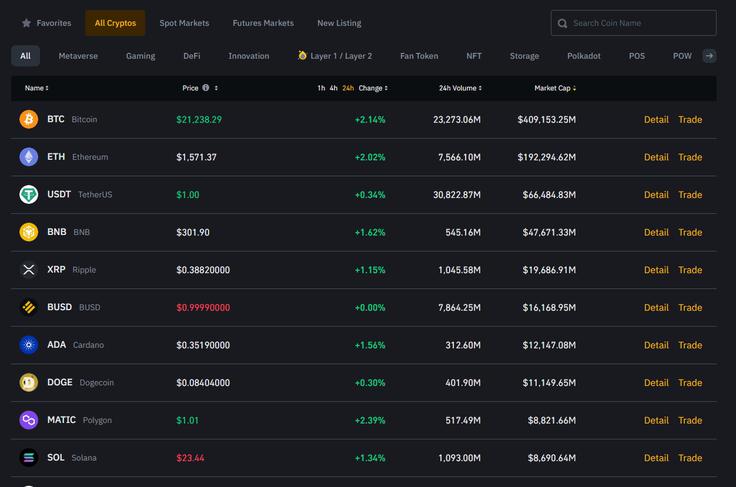Sort the table by Name
This screenshot has width=736, height=487.
[37, 88]
